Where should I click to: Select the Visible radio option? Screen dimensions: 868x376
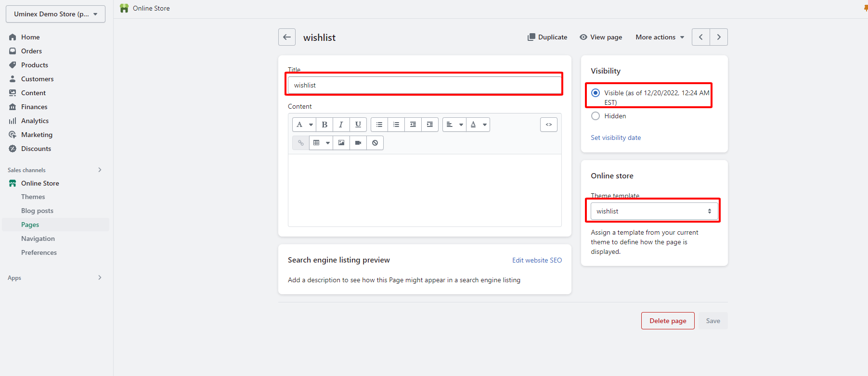coord(596,93)
